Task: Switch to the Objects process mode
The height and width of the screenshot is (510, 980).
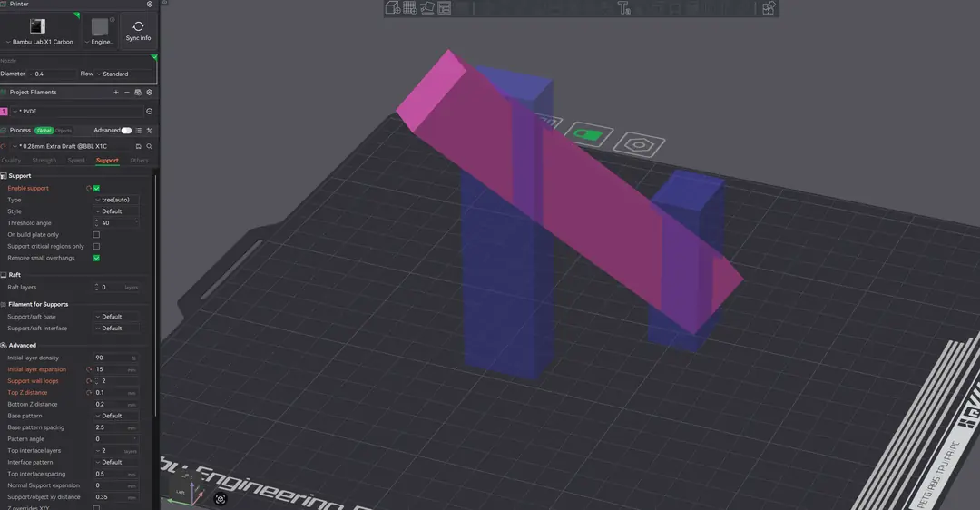Action: [64, 131]
